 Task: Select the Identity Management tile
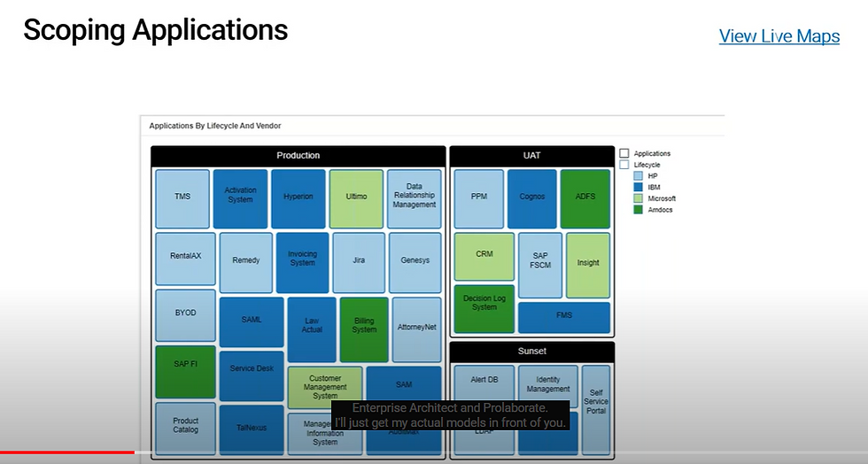(548, 387)
